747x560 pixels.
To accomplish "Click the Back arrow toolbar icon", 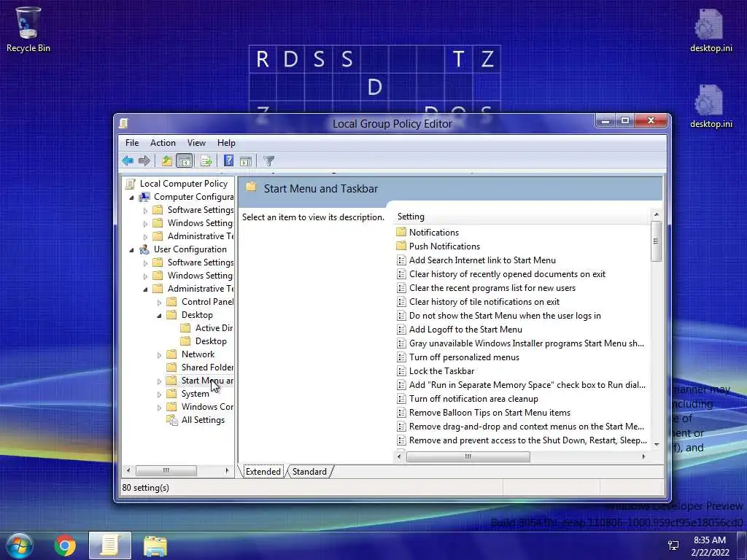I will pos(128,161).
